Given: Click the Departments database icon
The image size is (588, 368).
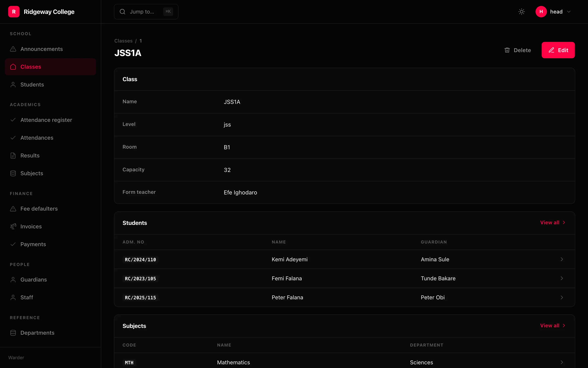Looking at the screenshot, I should 13,333.
